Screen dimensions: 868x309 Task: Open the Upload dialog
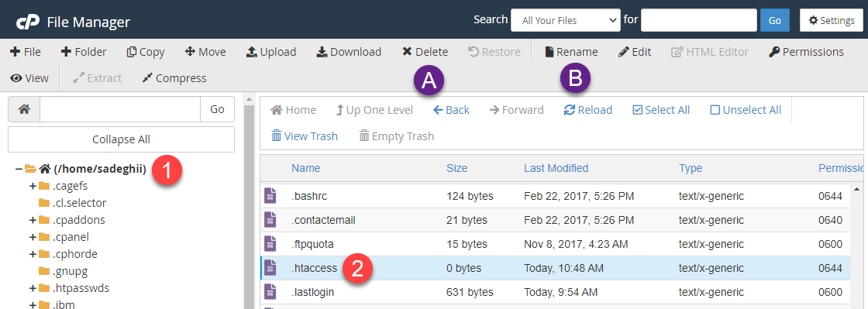click(x=271, y=52)
